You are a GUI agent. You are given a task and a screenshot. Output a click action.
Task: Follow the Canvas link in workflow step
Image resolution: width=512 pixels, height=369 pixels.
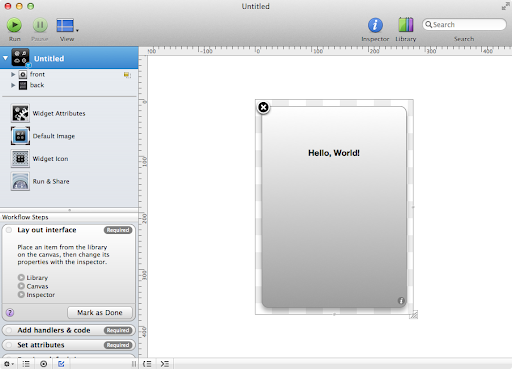point(33,286)
